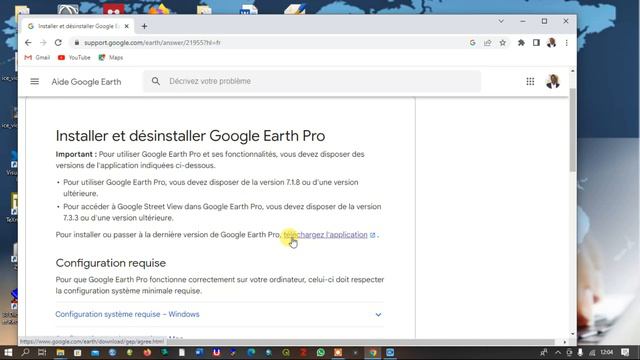
Task: Click the Configuration requise heading
Action: [x=111, y=263]
